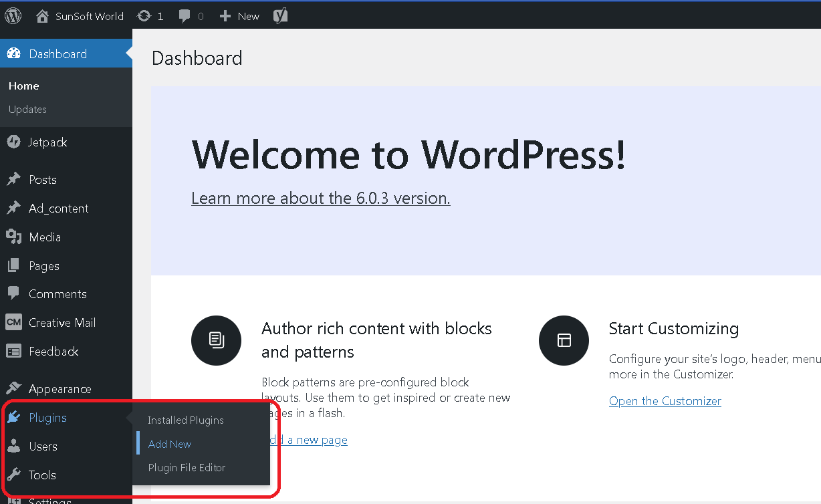Image resolution: width=821 pixels, height=504 pixels.
Task: Open the Dashboard menu item
Action: [x=66, y=54]
